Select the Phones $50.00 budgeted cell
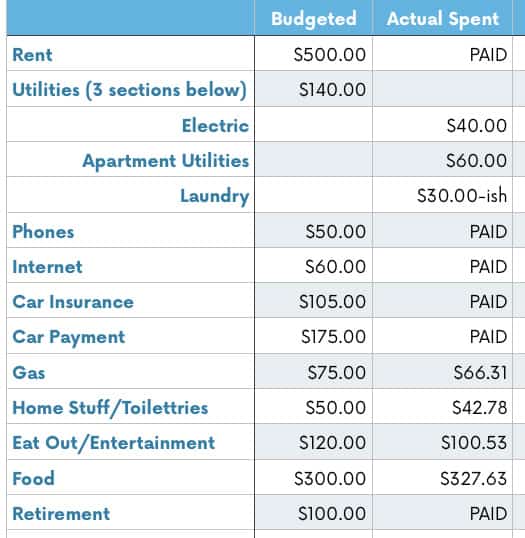Image resolution: width=525 pixels, height=538 pixels. tap(314, 231)
